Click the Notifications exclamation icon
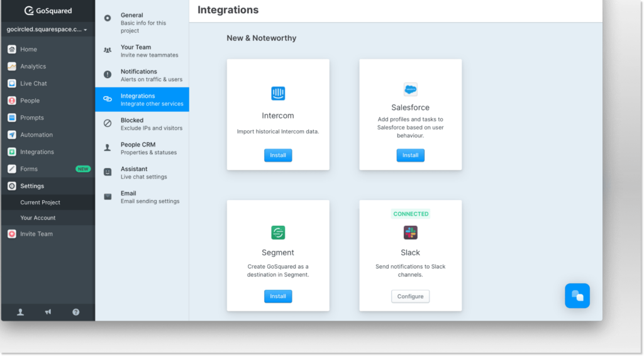 pos(108,74)
